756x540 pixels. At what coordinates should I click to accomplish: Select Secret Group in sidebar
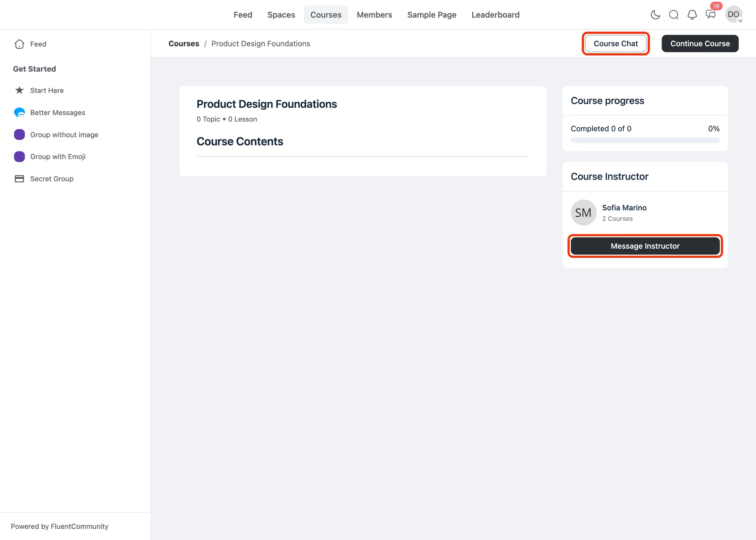52,179
